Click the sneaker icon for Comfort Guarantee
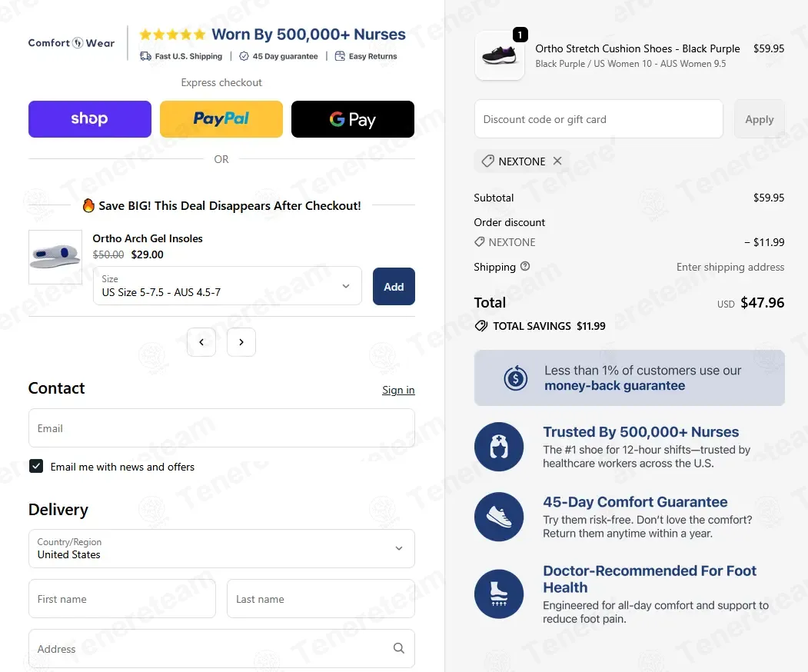Viewport: 808px width, 672px height. pos(499,517)
